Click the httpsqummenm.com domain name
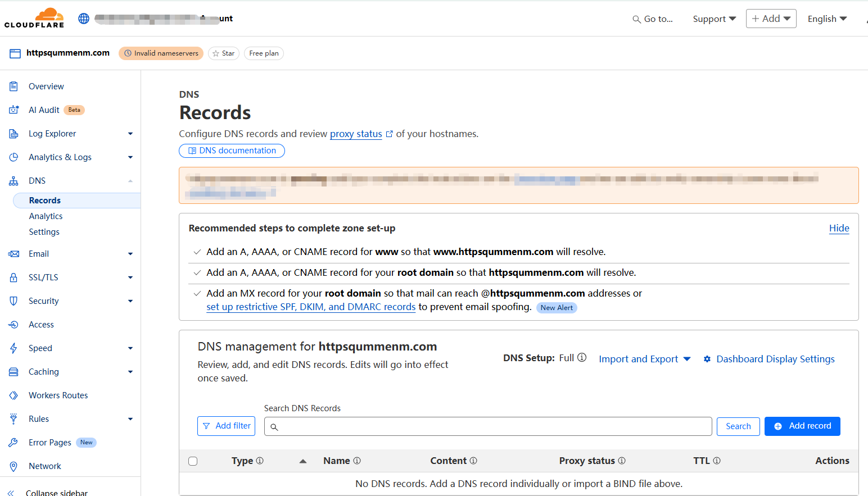The height and width of the screenshot is (496, 868). [x=68, y=53]
